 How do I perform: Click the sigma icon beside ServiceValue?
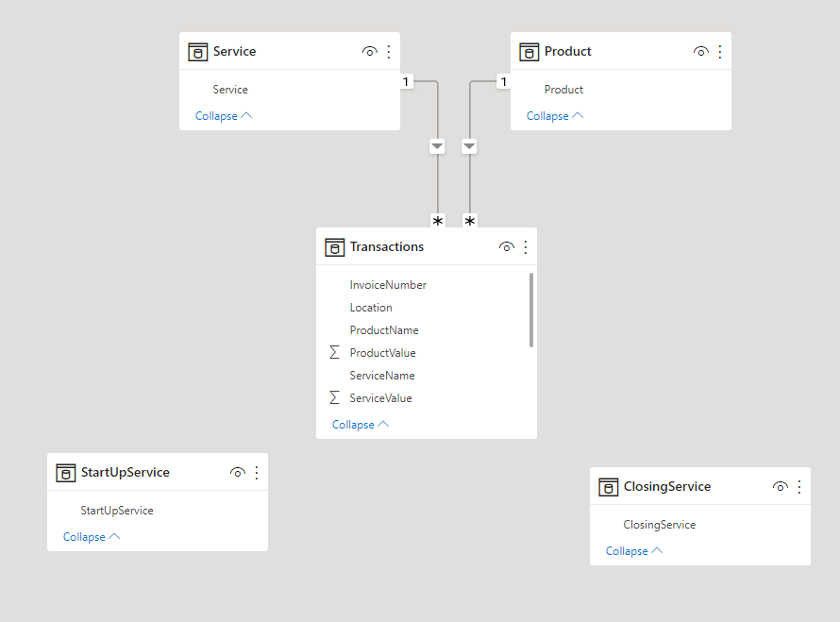pyautogui.click(x=333, y=397)
